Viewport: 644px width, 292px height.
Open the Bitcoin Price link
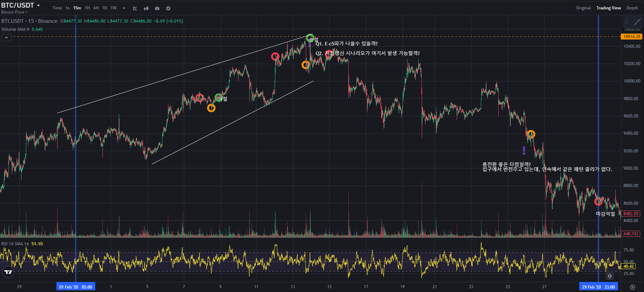pos(14,12)
